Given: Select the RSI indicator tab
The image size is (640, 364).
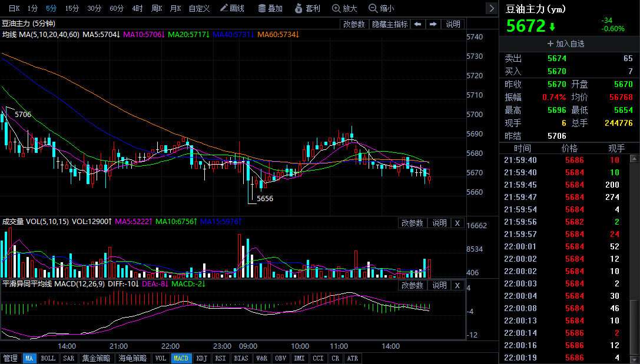Looking at the screenshot, I should (220, 358).
